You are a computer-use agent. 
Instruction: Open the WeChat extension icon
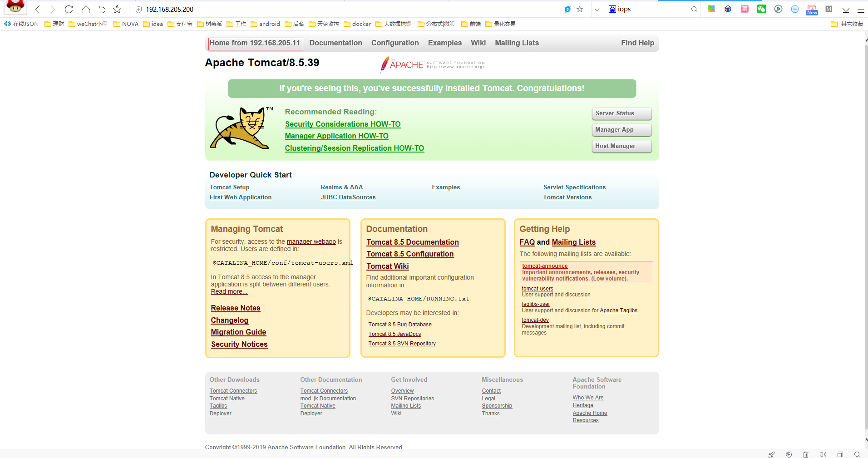[761, 9]
